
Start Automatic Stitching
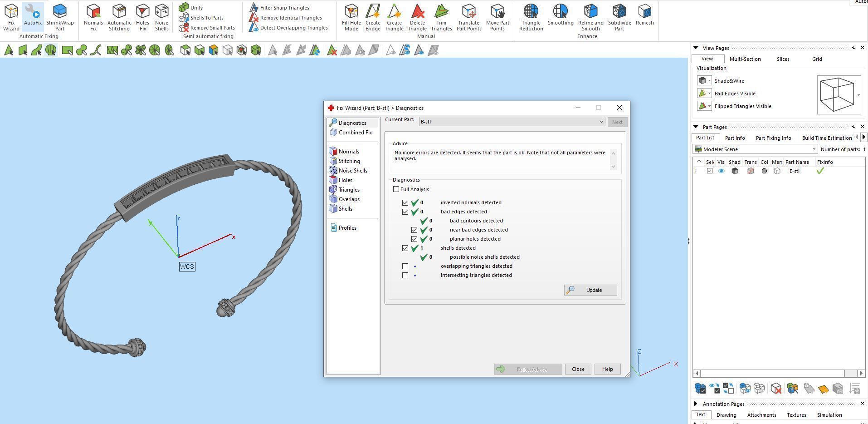[x=119, y=17]
